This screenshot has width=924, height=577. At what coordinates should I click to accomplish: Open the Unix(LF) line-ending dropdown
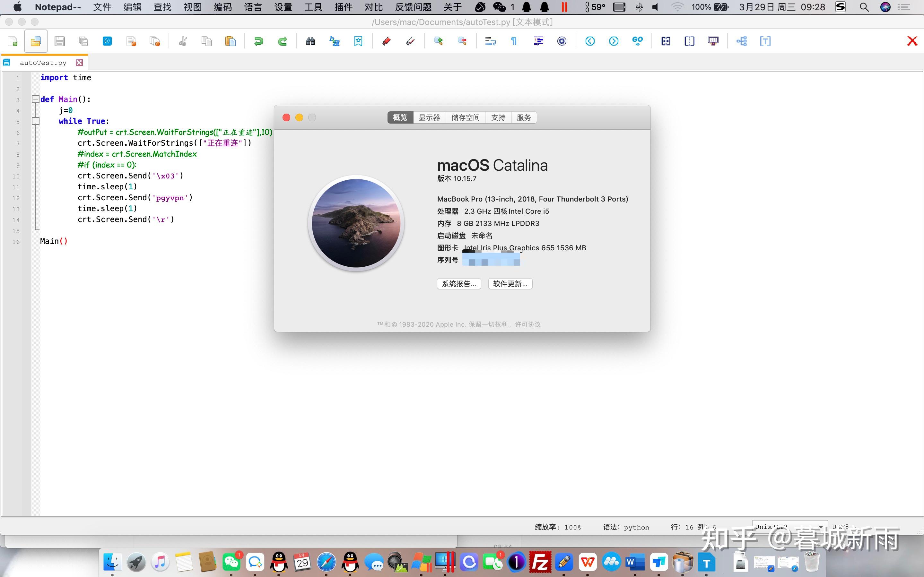(790, 527)
